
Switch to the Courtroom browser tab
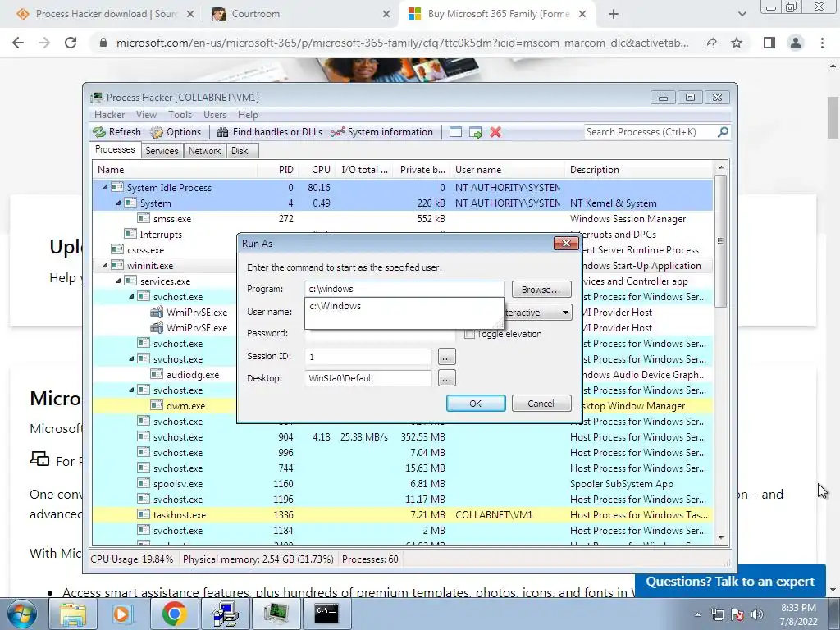coord(300,14)
